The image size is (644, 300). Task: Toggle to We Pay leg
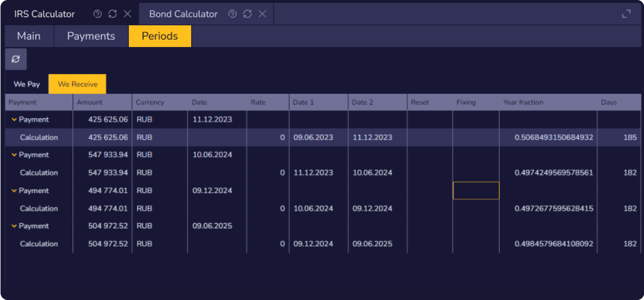coord(27,84)
